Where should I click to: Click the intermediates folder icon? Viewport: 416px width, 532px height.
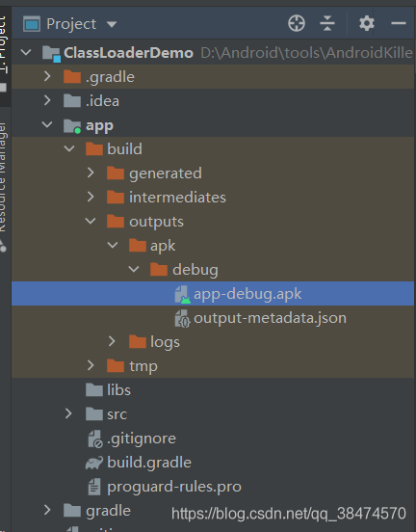click(116, 198)
